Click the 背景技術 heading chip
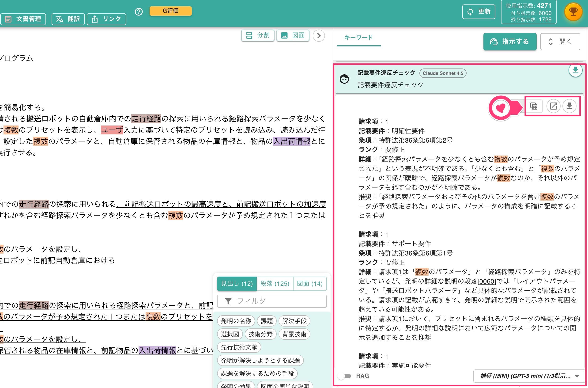 point(294,334)
